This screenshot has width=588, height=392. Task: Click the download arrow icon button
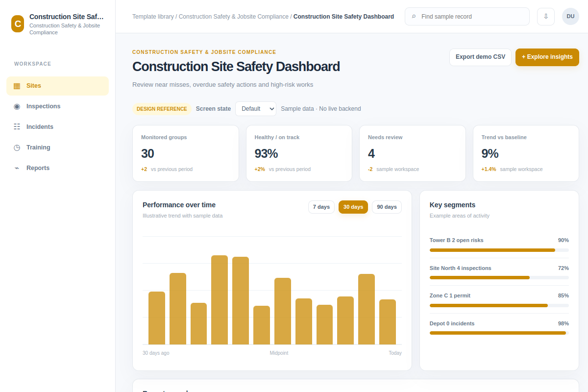point(546,17)
